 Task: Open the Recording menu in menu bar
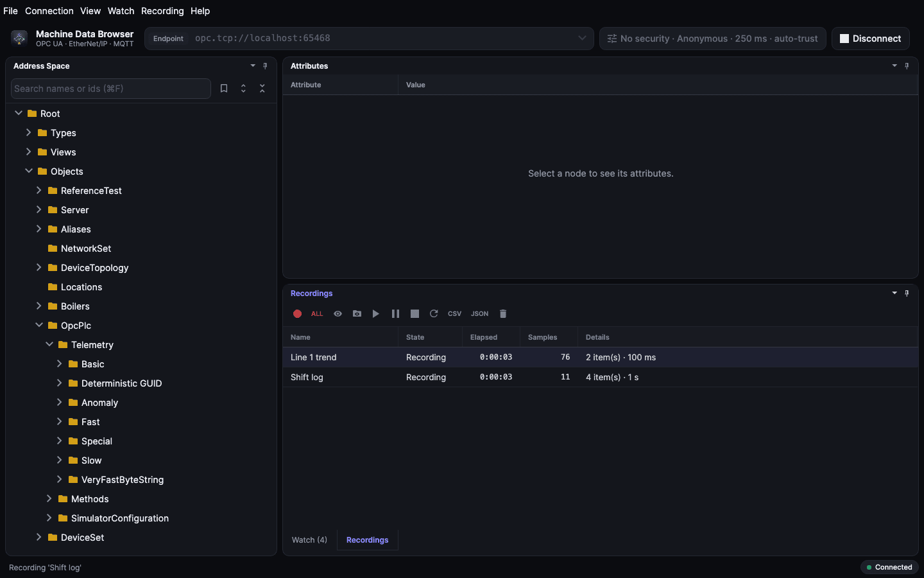[162, 11]
